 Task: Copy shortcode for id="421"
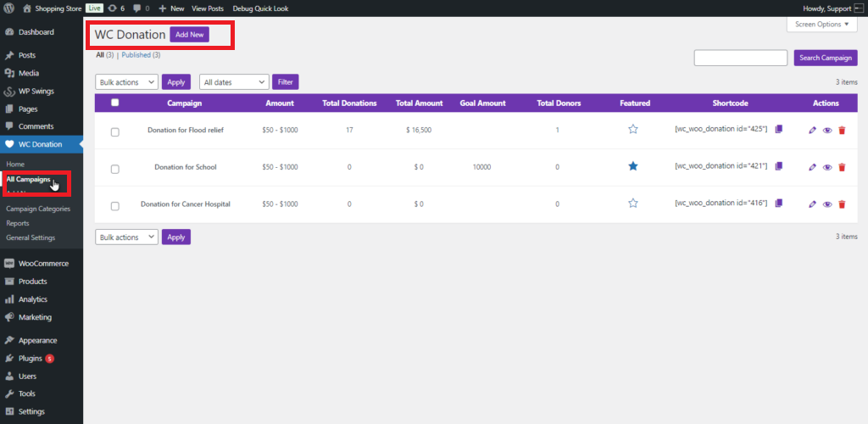pyautogui.click(x=779, y=166)
